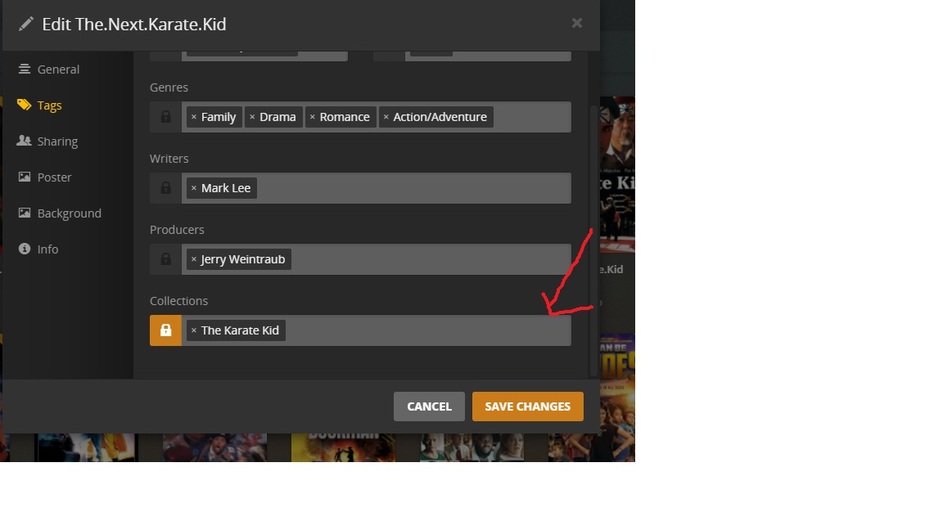Image resolution: width=943 pixels, height=530 pixels.
Task: Click the Cancel button
Action: coord(429,407)
